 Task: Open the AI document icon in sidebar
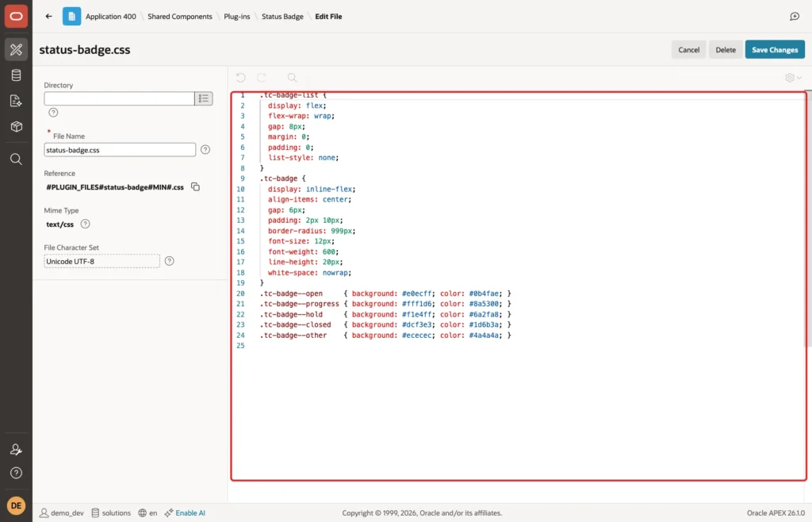[x=16, y=101]
